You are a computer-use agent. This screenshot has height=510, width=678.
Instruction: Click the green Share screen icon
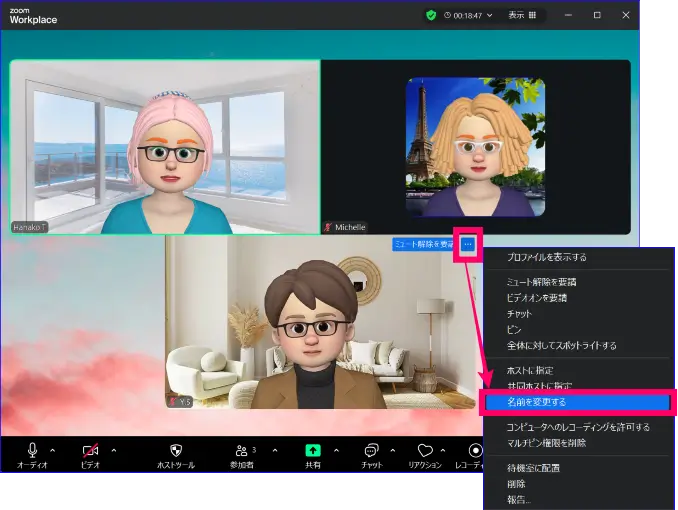(x=313, y=450)
